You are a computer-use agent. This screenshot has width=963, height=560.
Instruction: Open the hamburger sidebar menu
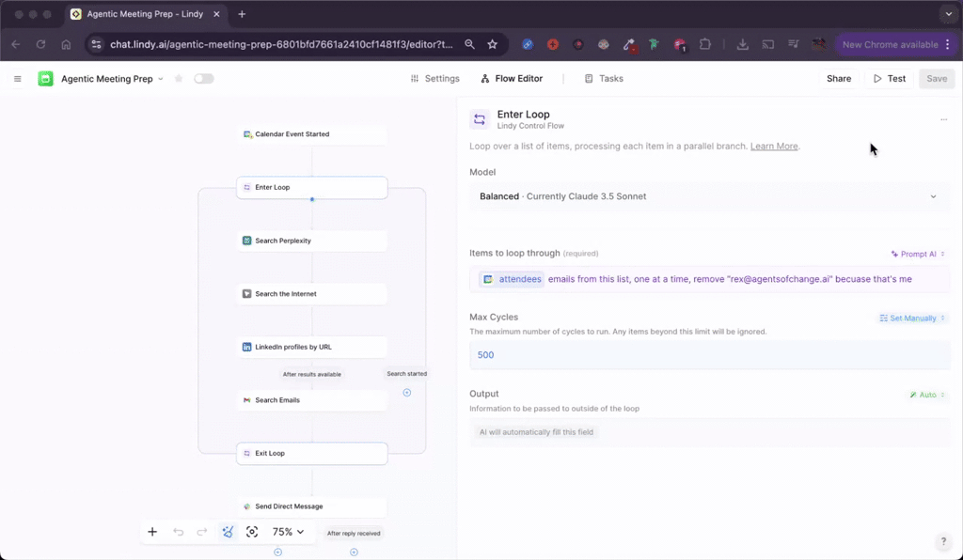click(x=17, y=79)
